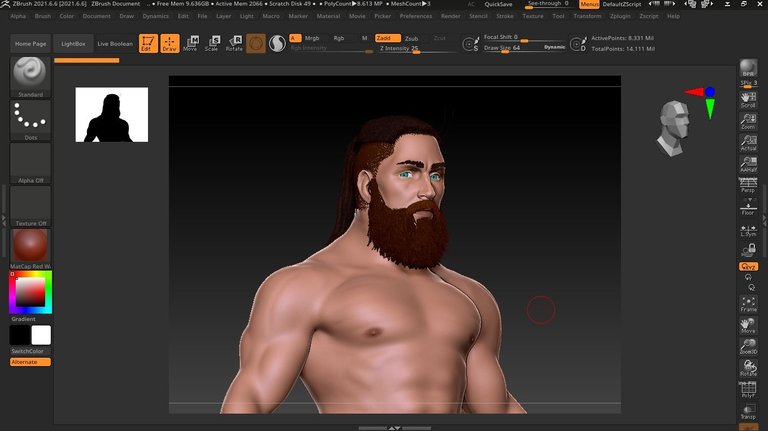Open the Brush menu
The image size is (768, 431).
point(43,16)
